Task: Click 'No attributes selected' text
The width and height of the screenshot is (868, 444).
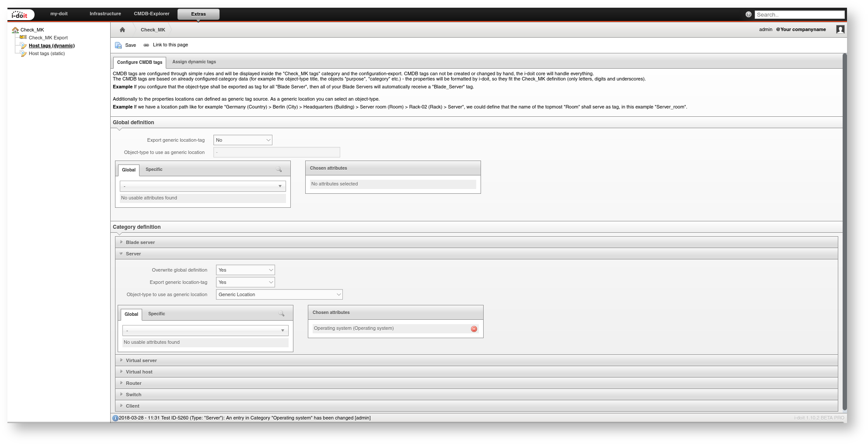Action: [x=335, y=184]
